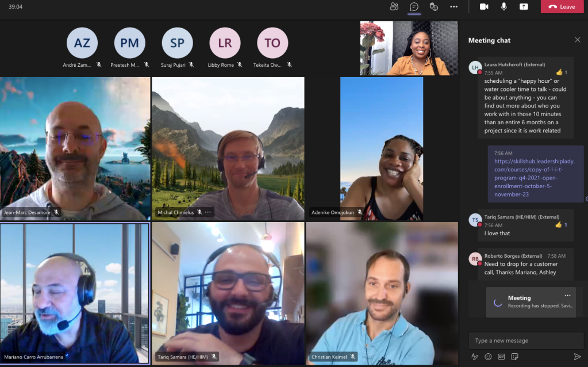
Task: Open options on Meeting recording card
Action: click(x=567, y=296)
